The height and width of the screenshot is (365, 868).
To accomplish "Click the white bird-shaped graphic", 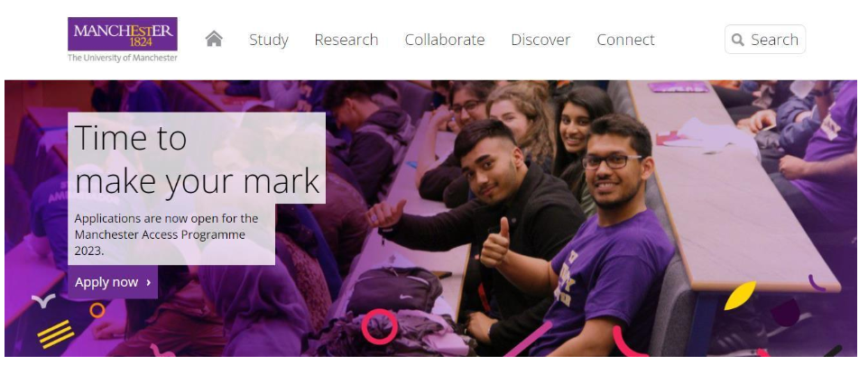I will [43, 301].
